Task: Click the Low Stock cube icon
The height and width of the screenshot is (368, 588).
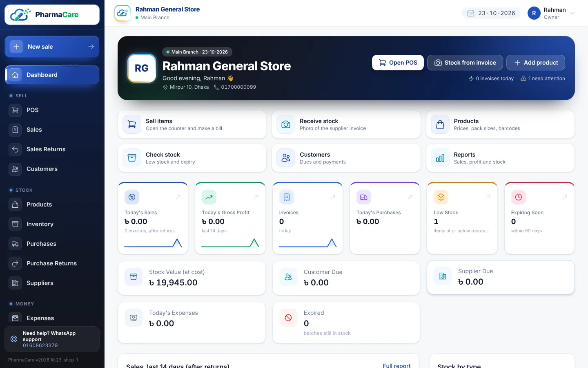Action: click(441, 197)
